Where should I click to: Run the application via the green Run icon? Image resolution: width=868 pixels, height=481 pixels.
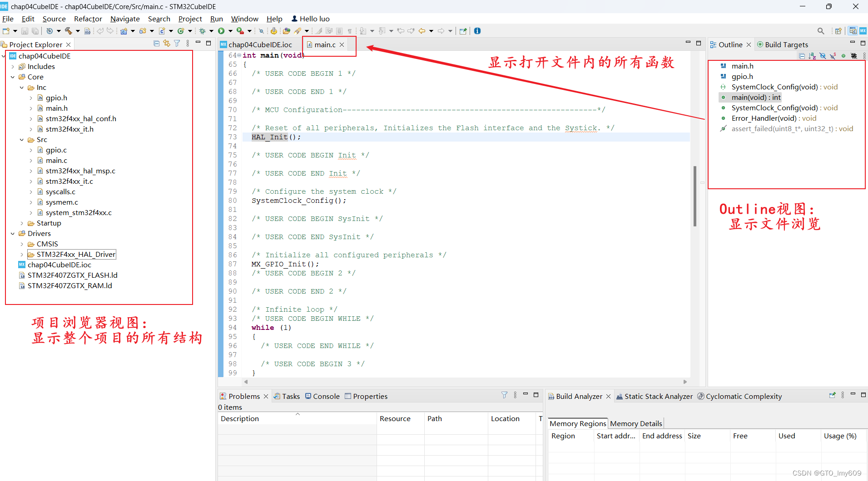pyautogui.click(x=221, y=31)
